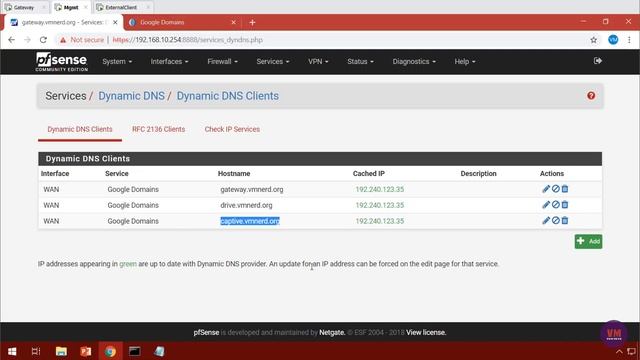Disable the drive.vmnerd.org DNS client
The image size is (640, 360).
pos(556,205)
